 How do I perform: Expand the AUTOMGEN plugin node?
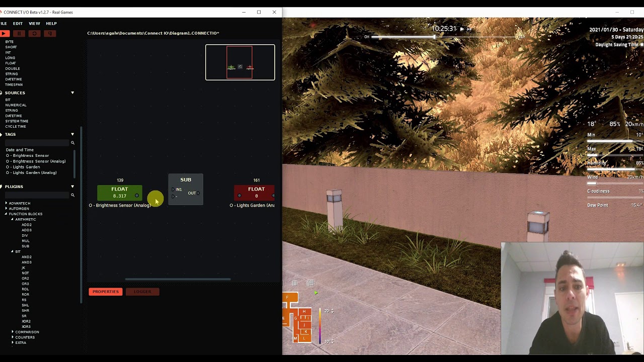[x=6, y=209]
